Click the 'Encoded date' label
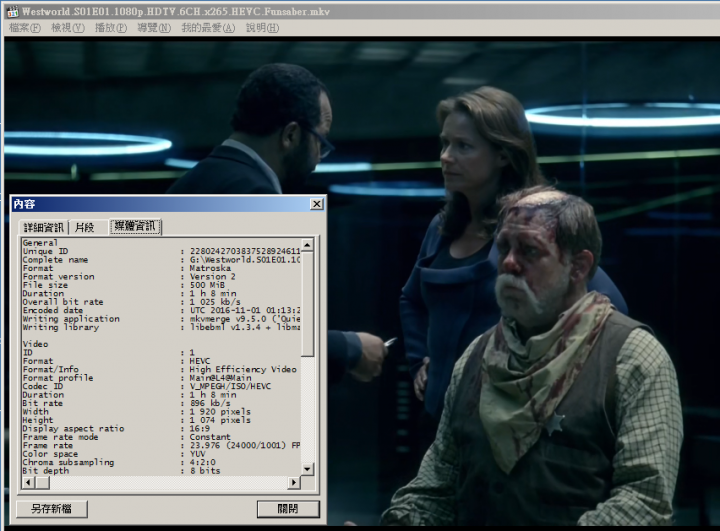The height and width of the screenshot is (531, 720). tap(52, 310)
